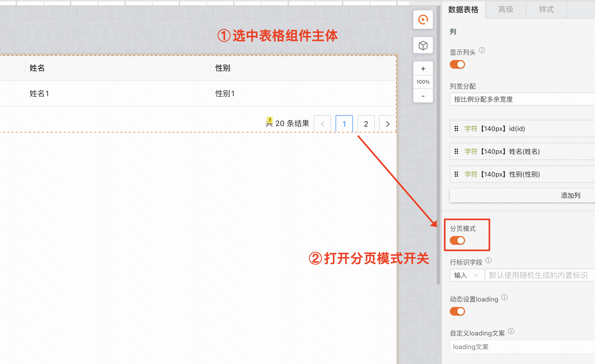Click the 姓名1 table cell

click(x=39, y=93)
